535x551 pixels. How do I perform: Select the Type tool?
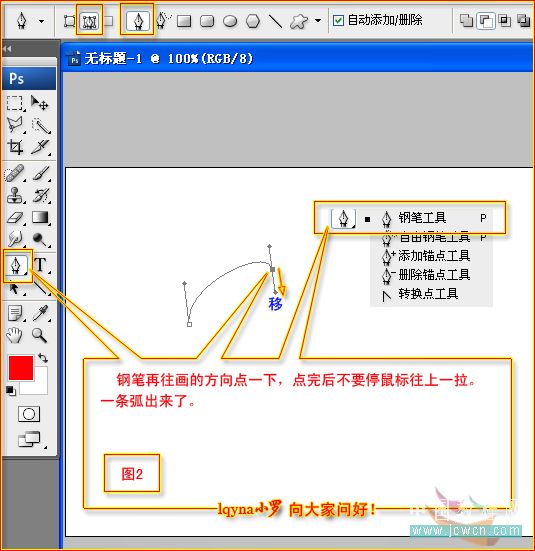40,265
